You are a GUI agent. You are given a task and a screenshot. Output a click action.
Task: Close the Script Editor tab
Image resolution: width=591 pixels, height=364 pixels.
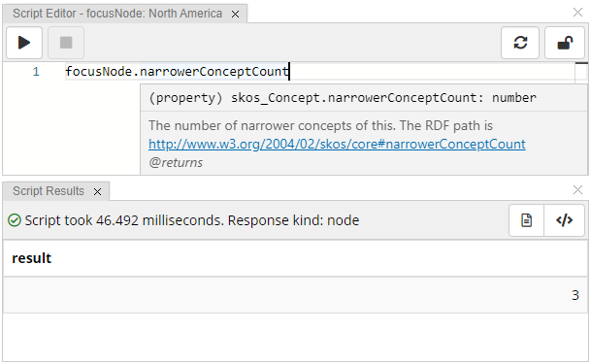(235, 15)
